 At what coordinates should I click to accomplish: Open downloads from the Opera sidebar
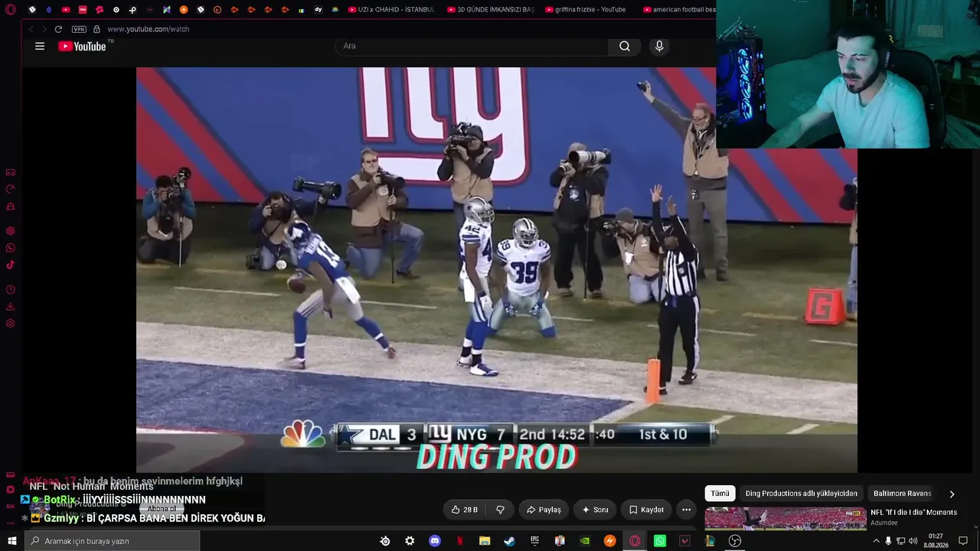11,306
